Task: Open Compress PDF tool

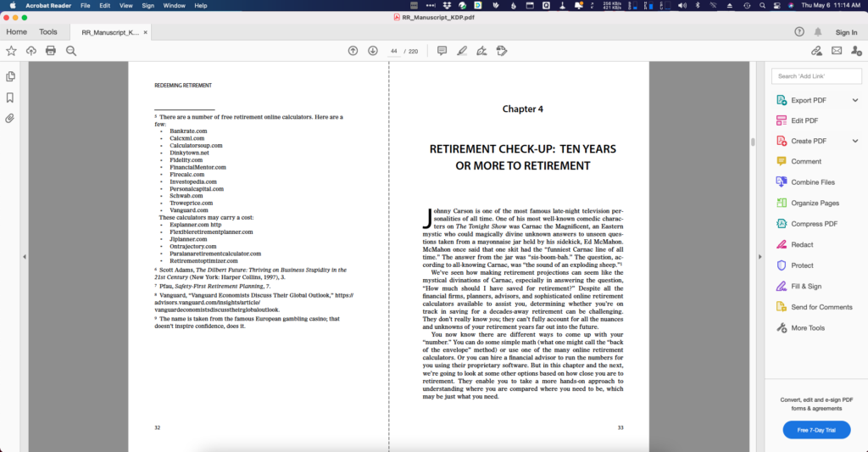Action: tap(814, 224)
